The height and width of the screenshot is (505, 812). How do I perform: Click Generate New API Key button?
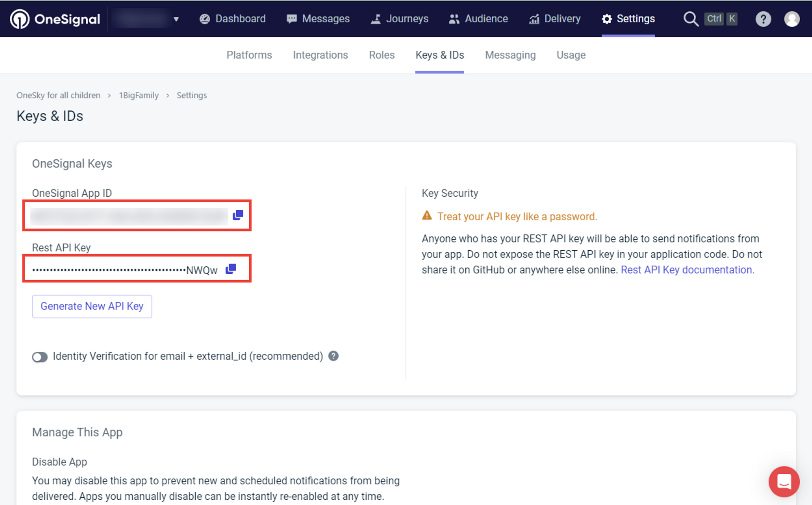click(92, 306)
